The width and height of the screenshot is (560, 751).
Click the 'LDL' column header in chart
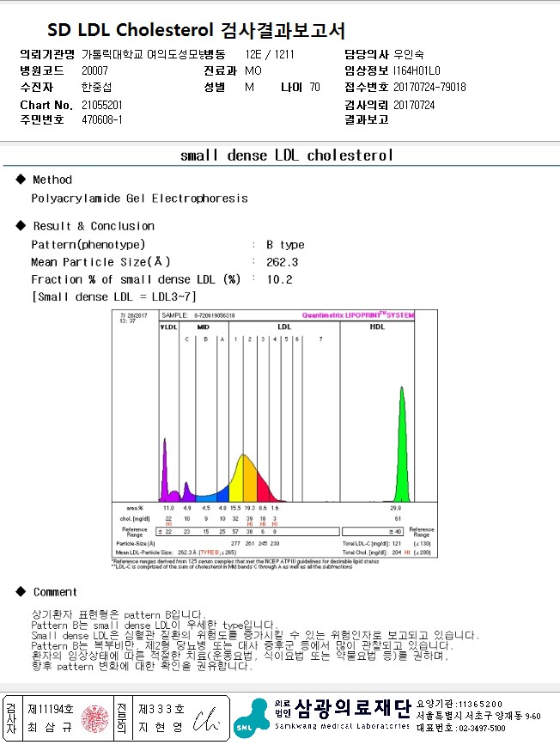pos(284,327)
